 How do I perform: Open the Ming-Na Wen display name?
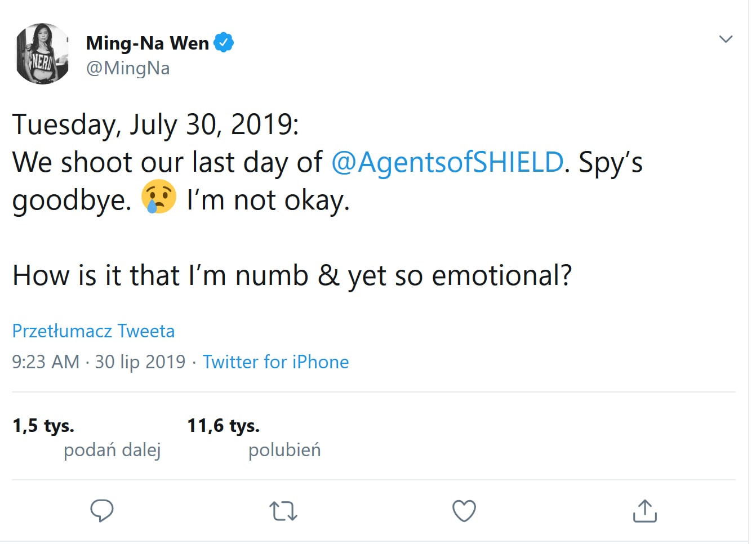[148, 43]
